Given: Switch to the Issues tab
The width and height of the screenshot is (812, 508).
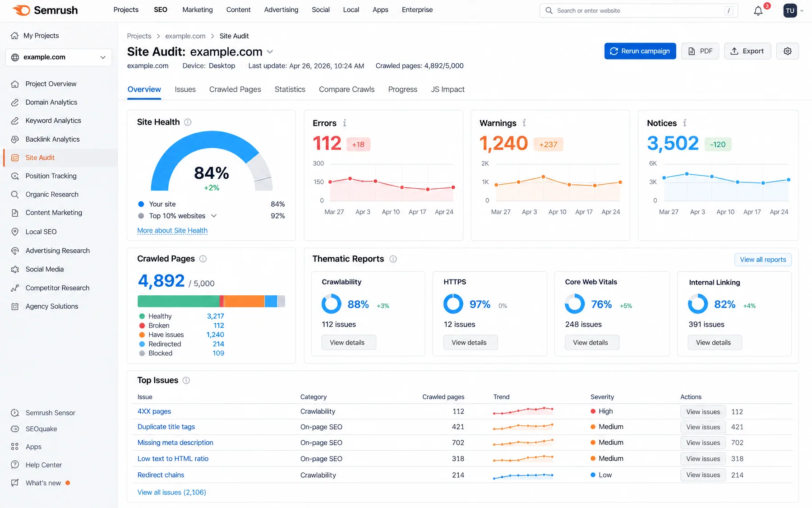Looking at the screenshot, I should pyautogui.click(x=185, y=89).
